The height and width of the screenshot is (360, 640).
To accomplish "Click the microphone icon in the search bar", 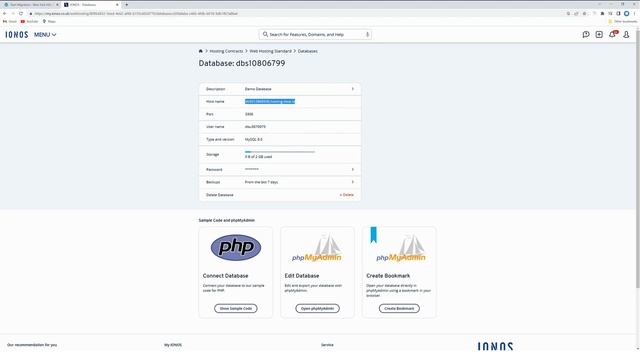I will pos(367,35).
